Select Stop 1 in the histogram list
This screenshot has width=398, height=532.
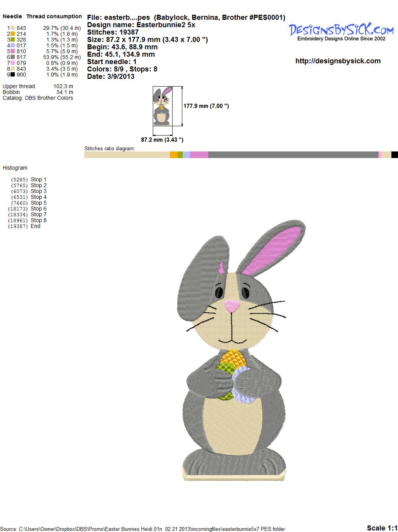(38, 179)
